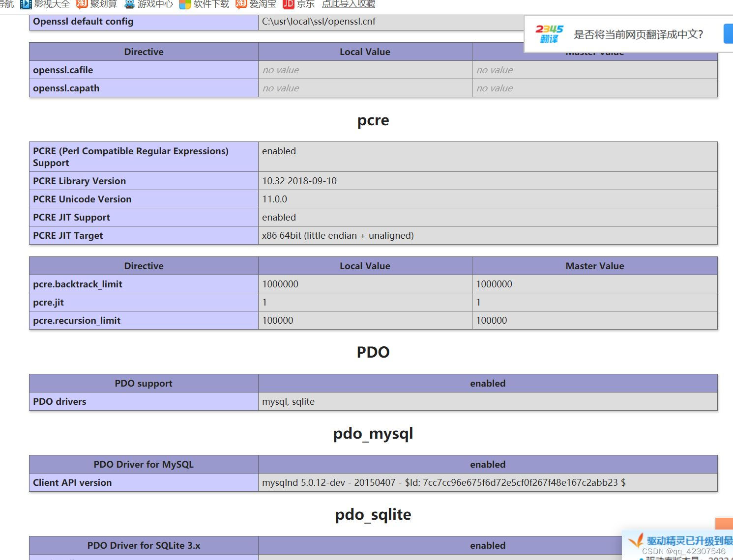Open the 京东 JD bookmark icon
This screenshot has height=560, width=733.
click(289, 4)
